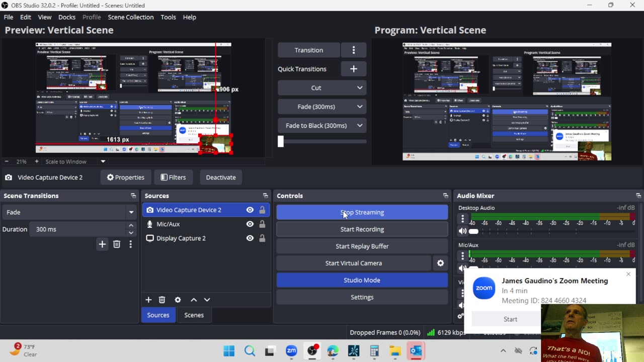The width and height of the screenshot is (644, 362).
Task: Move selected source down
Action: [207, 300]
